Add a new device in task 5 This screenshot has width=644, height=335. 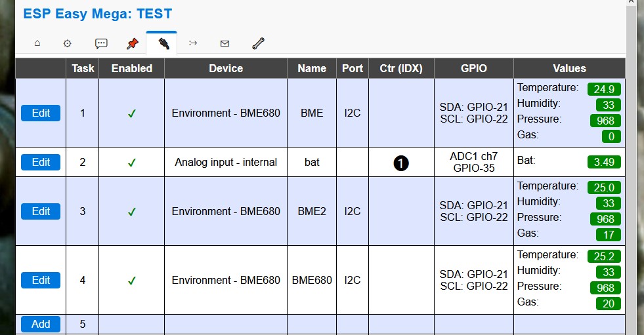pos(41,324)
